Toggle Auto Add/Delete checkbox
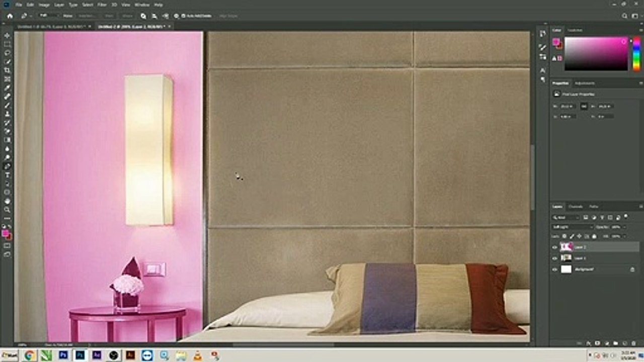The width and height of the screenshot is (644, 362). click(x=183, y=16)
